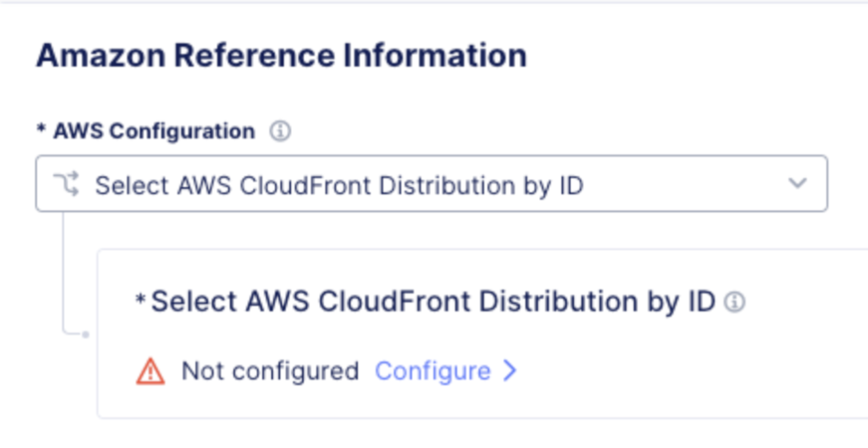This screenshot has width=868, height=448.
Task: Click info icon after card's Distribution by ID title
Action: point(734,302)
